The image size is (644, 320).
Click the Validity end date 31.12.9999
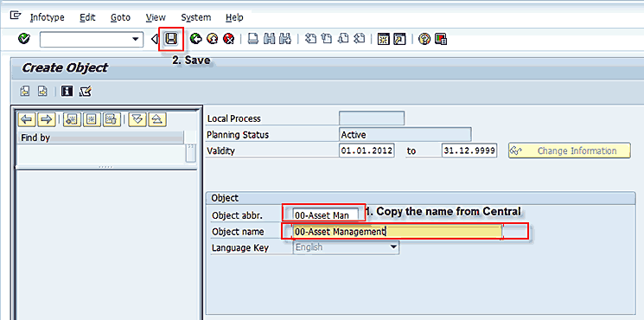click(469, 150)
